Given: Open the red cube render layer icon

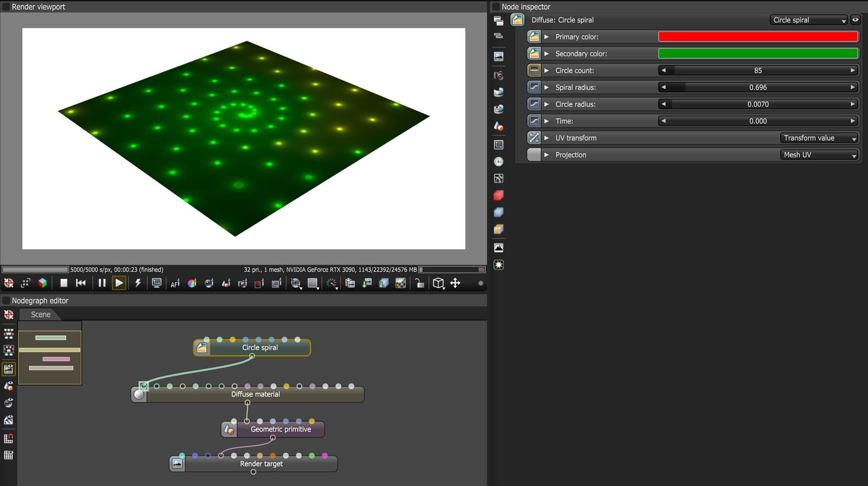Looking at the screenshot, I should pos(499,195).
